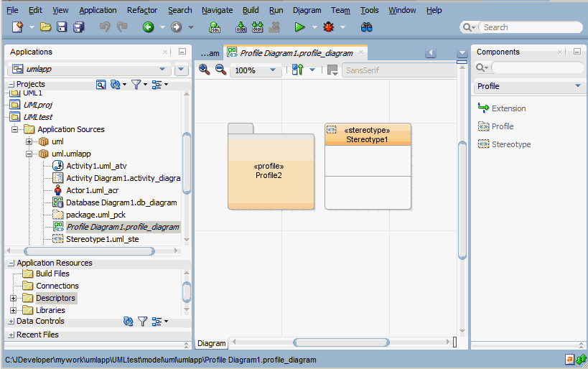This screenshot has width=588, height=369.
Task: Open the Diagram menu
Action: [x=307, y=10]
